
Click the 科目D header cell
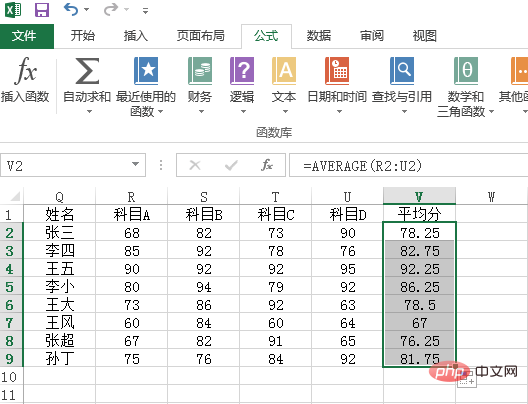348,214
